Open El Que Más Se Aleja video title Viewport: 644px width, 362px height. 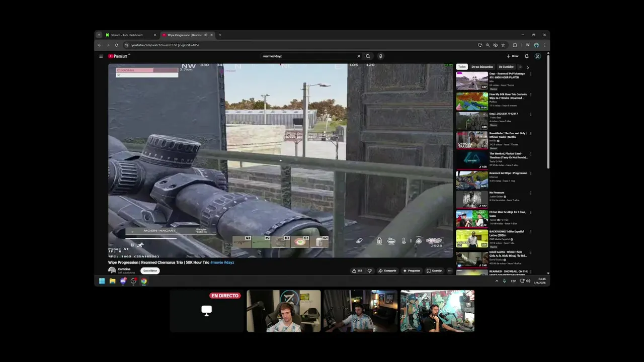coord(507,214)
